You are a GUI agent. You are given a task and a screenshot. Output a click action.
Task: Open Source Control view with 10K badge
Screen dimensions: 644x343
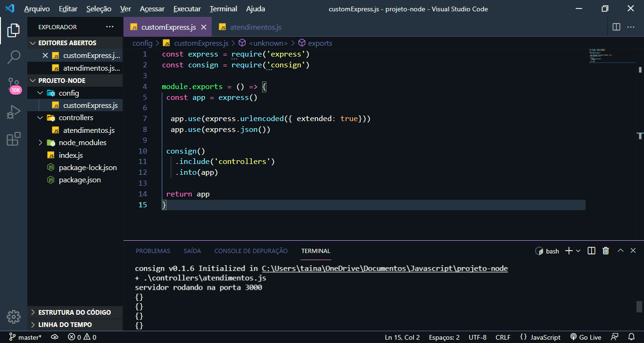click(x=14, y=85)
